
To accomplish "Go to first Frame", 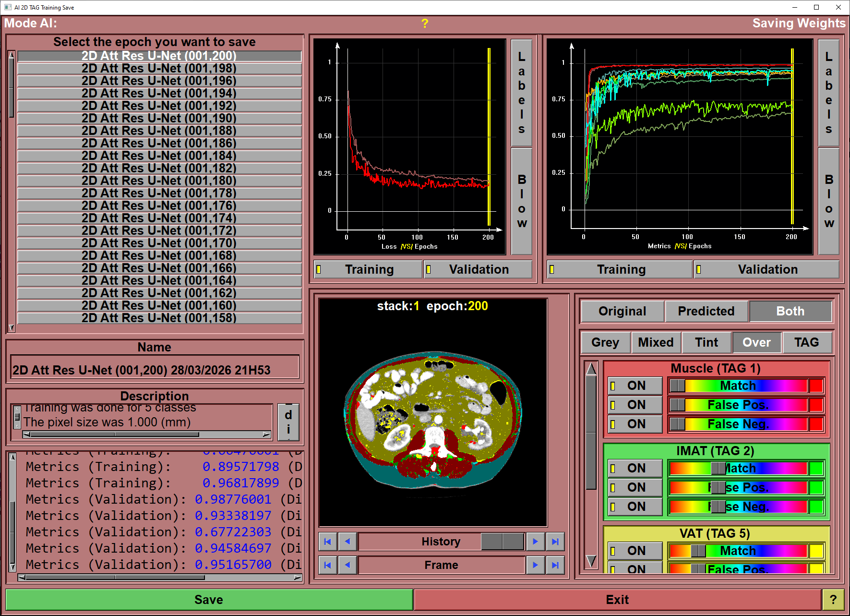I will (327, 565).
